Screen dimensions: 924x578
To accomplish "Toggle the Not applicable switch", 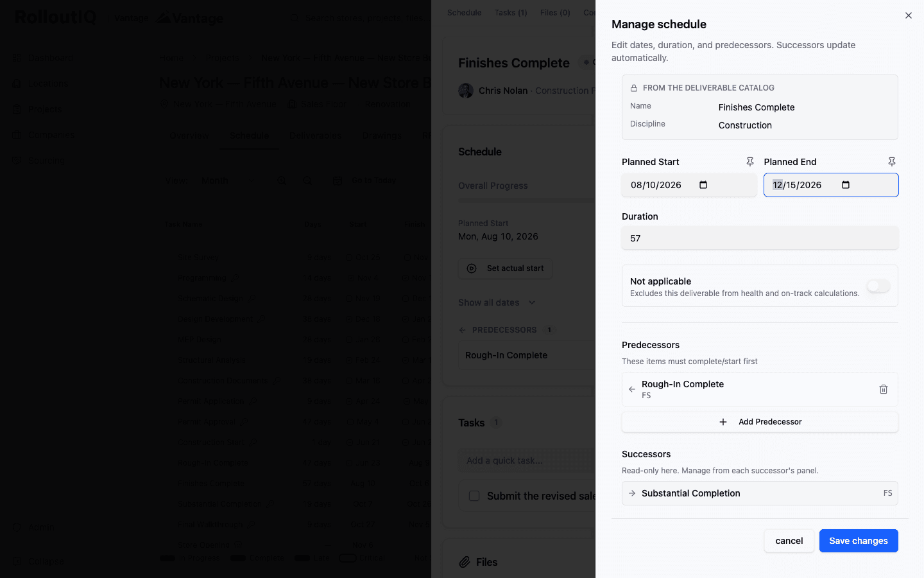I will click(x=878, y=286).
